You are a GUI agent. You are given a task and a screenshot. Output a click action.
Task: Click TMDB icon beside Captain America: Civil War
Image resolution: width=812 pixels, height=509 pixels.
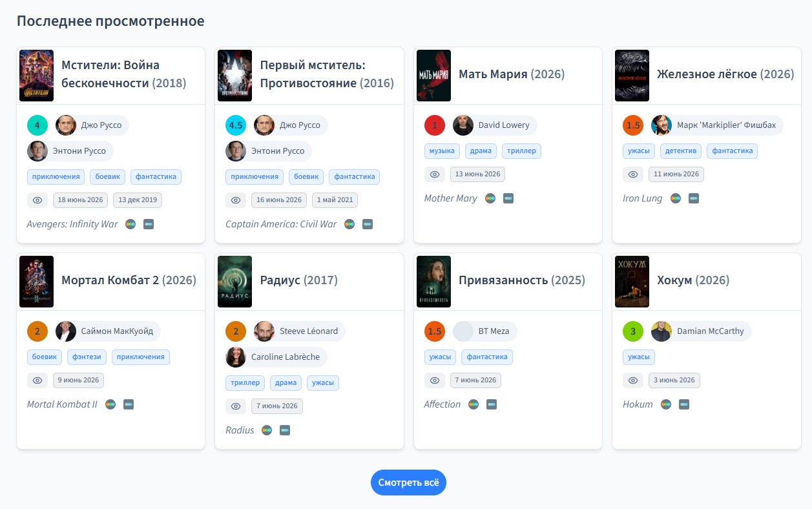click(368, 224)
